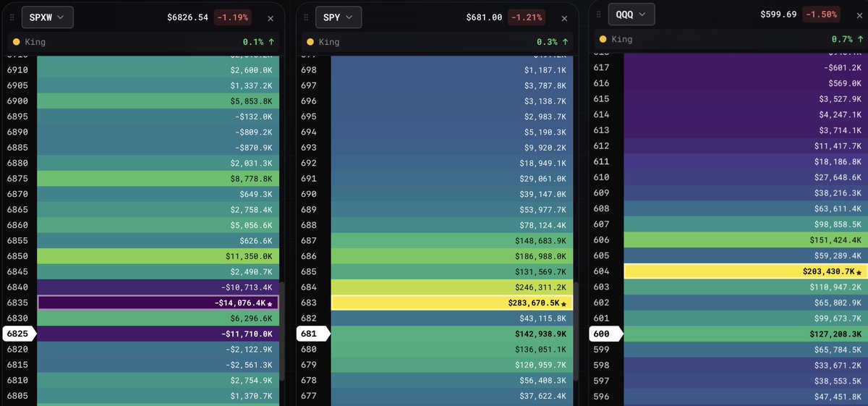Select the $11,417.7K value in QQQ

tap(838, 146)
